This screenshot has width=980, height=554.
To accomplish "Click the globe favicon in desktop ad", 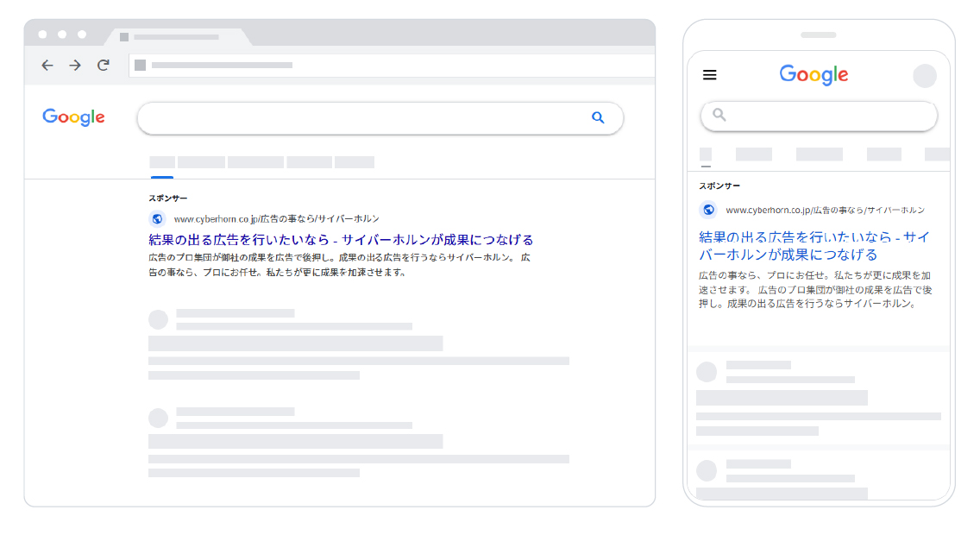I will point(157,219).
